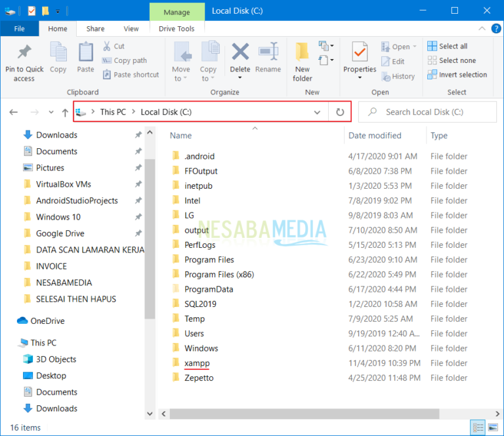This screenshot has width=504, height=436.
Task: Click the Edit icon in Open group
Action: pos(385,62)
